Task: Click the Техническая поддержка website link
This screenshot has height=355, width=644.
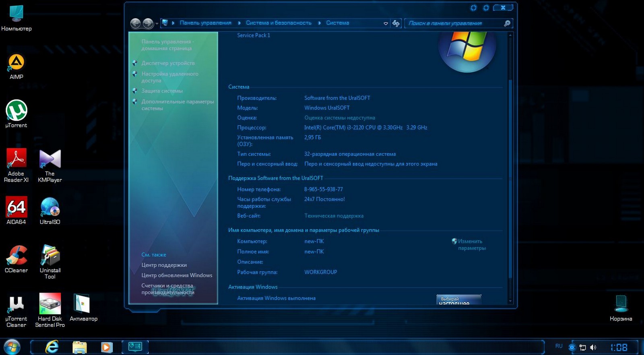Action: 334,216
